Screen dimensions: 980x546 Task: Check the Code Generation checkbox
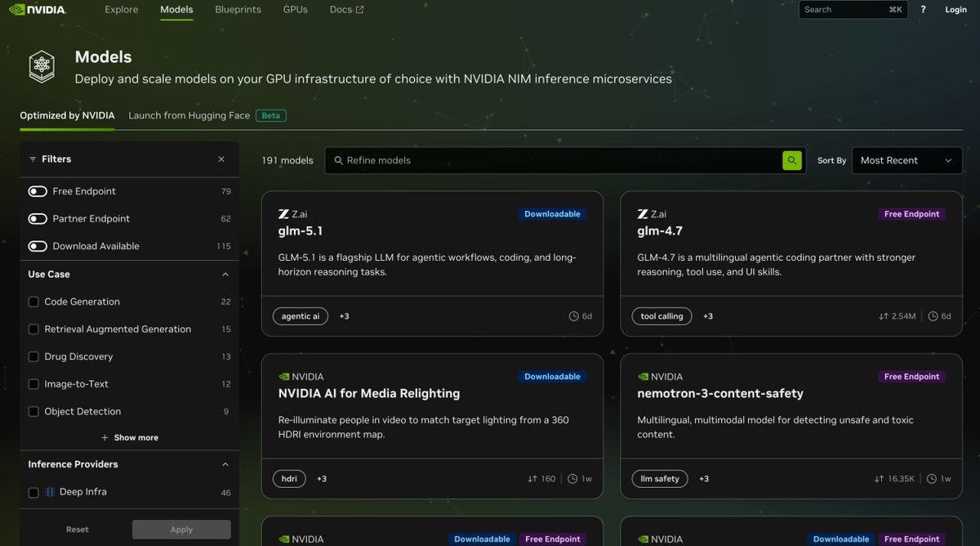pyautogui.click(x=33, y=302)
